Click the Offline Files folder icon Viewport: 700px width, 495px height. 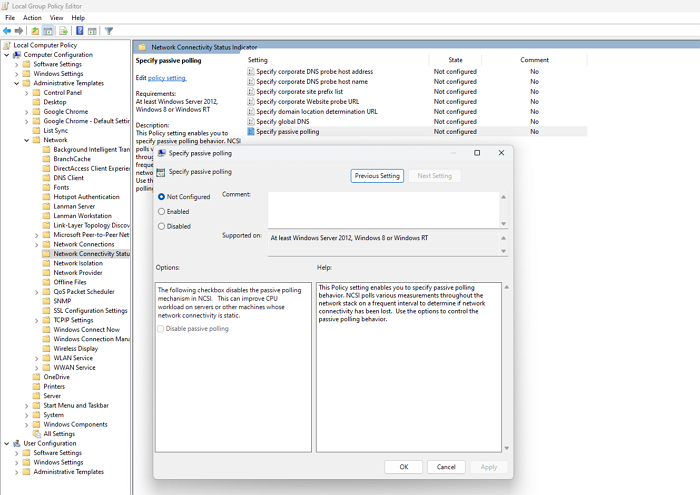(x=46, y=282)
